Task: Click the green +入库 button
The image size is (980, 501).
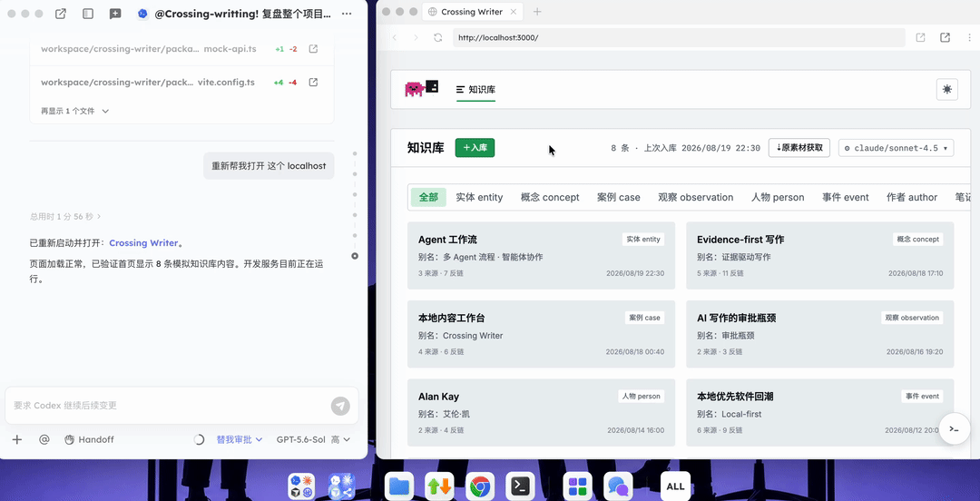Action: (475, 148)
